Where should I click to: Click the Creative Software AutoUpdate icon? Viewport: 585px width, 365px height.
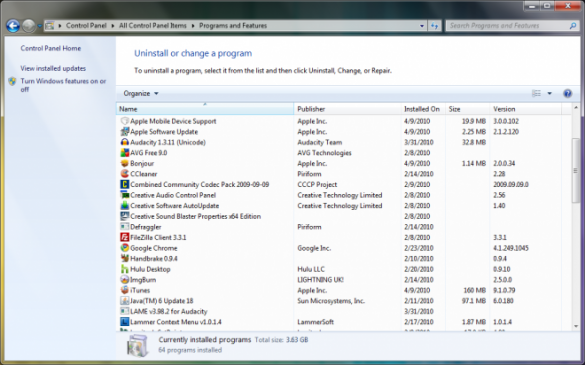[125, 206]
